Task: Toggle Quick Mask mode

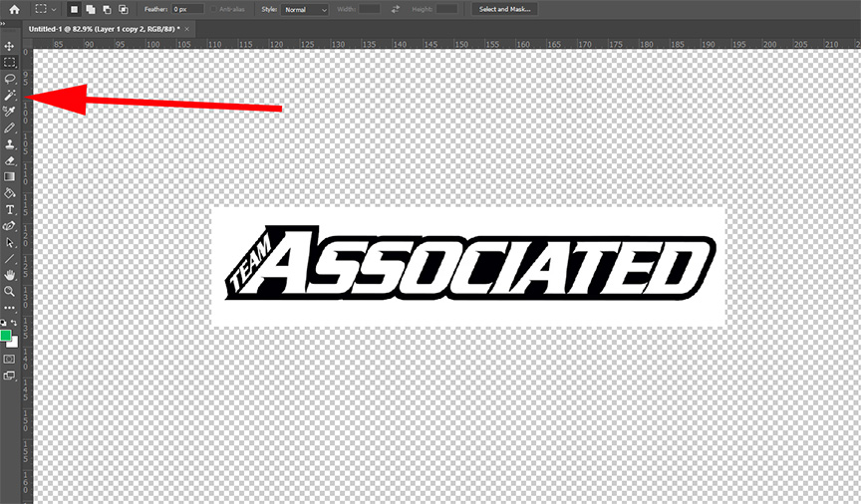Action: click(9, 359)
